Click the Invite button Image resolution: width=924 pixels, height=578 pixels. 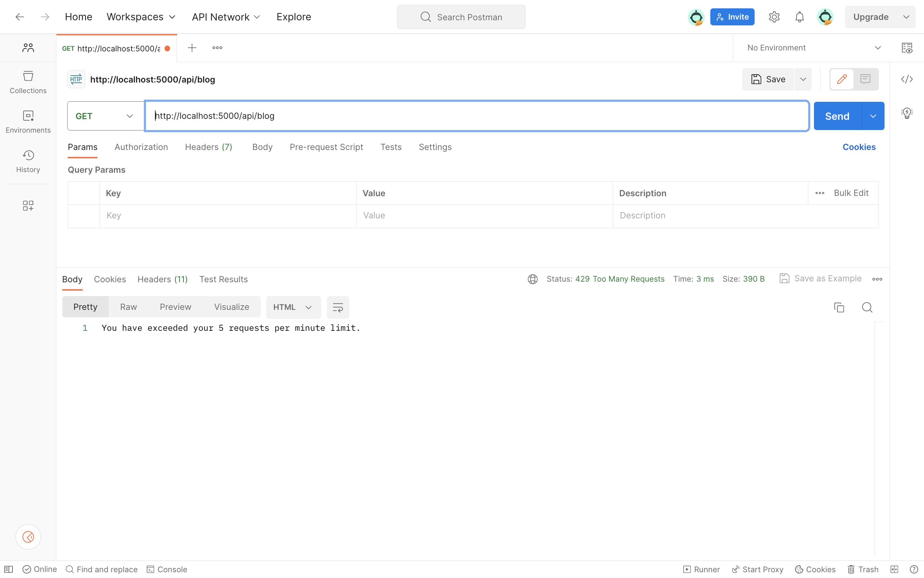732,17
